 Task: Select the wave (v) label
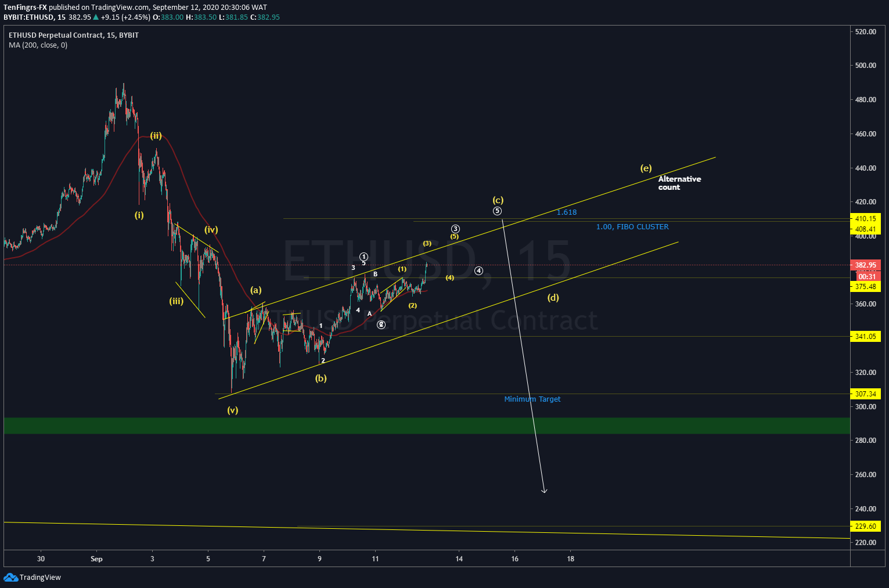(232, 410)
